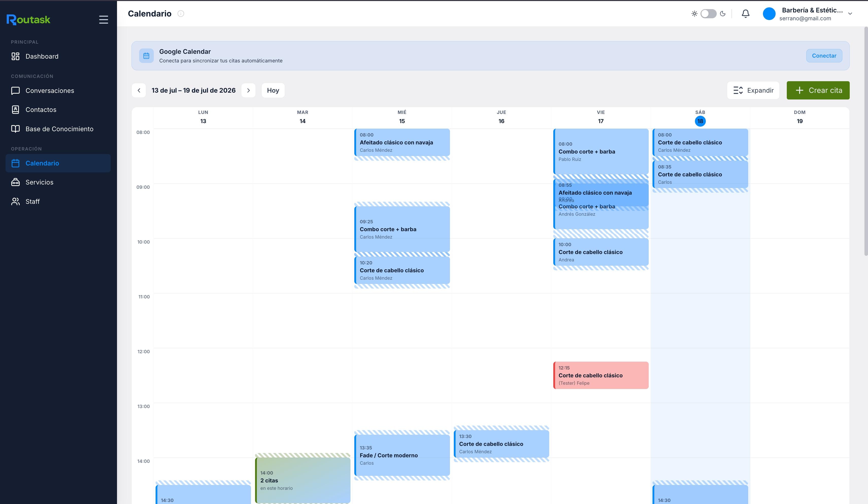868x504 pixels.
Task: Click Expandir to expand calendar view
Action: 753,91
